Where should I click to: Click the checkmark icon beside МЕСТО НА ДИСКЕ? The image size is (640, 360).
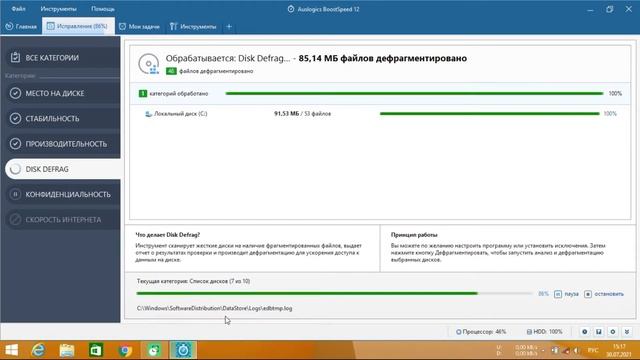coord(15,93)
